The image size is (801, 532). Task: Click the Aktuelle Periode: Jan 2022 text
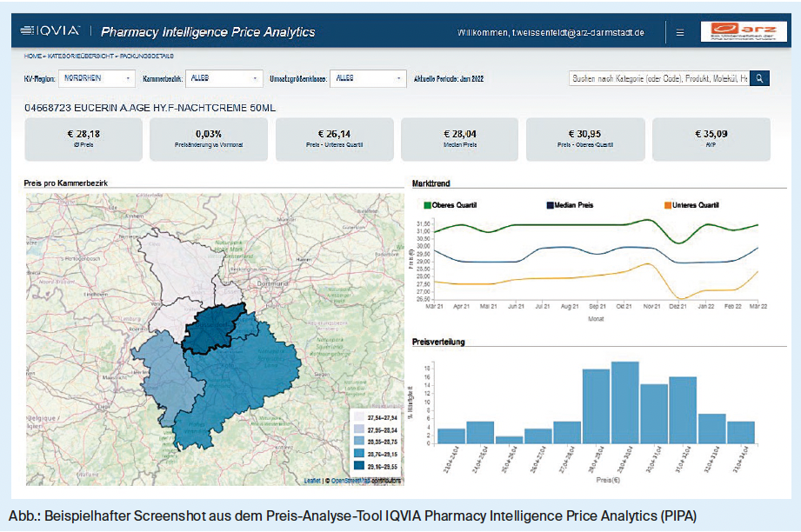449,78
